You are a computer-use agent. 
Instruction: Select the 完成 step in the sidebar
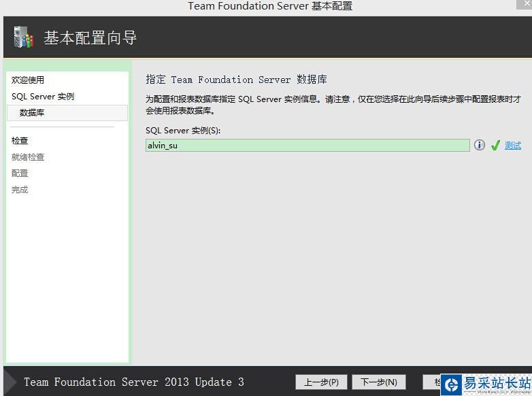click(x=20, y=189)
